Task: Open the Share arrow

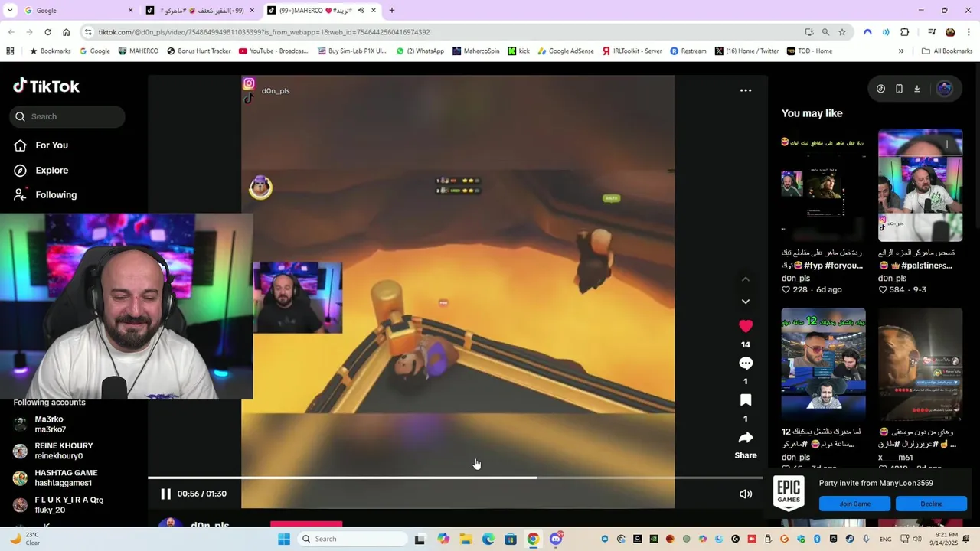Action: click(746, 438)
